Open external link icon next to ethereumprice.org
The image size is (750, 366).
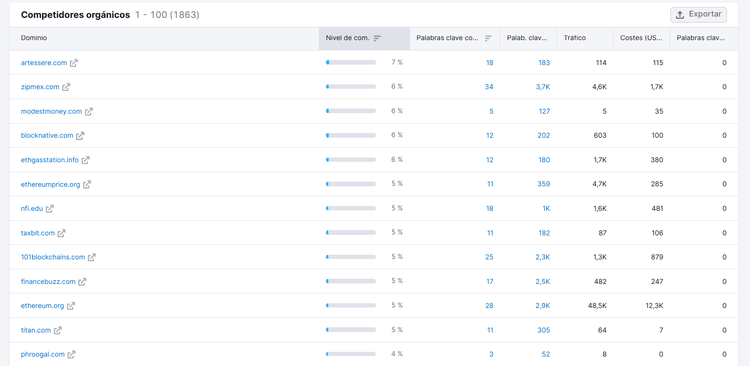click(x=87, y=184)
